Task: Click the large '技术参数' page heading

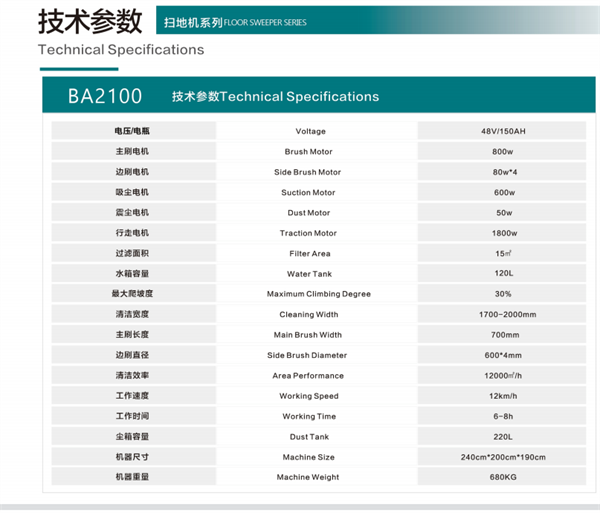Action: pos(90,21)
